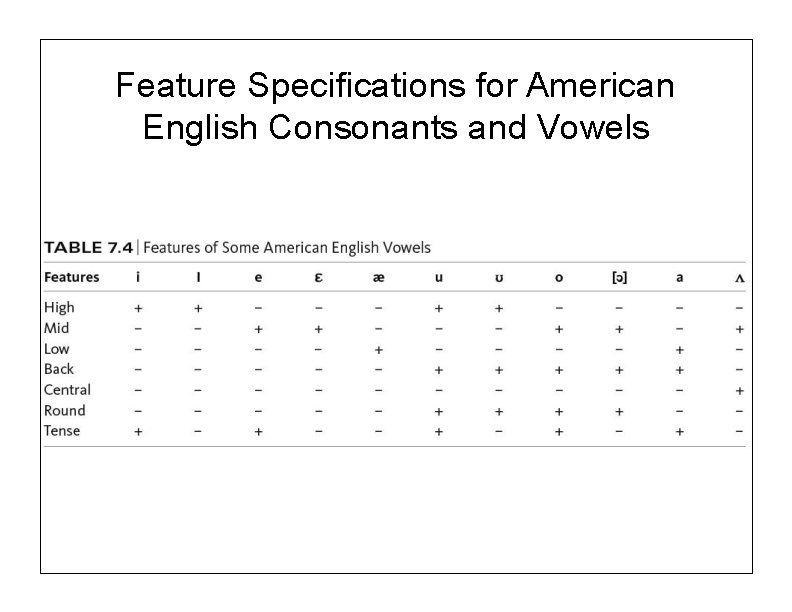Click the vowel a column header
The height and width of the screenshot is (612, 792).
coord(679,277)
